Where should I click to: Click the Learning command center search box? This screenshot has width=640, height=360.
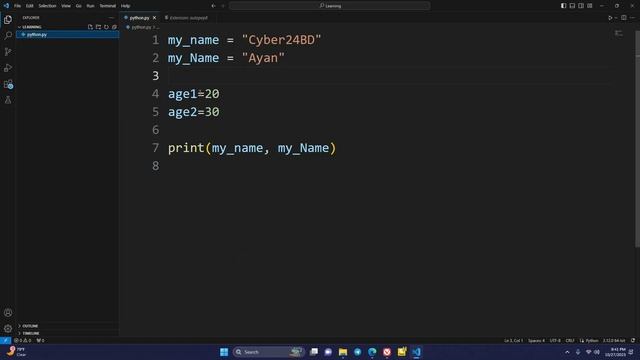pos(330,6)
